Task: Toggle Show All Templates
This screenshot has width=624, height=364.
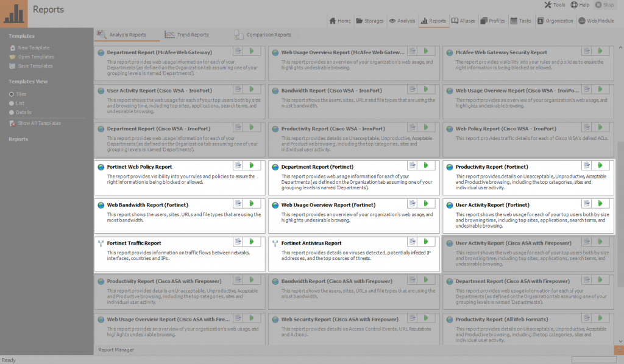Action: (x=35, y=123)
